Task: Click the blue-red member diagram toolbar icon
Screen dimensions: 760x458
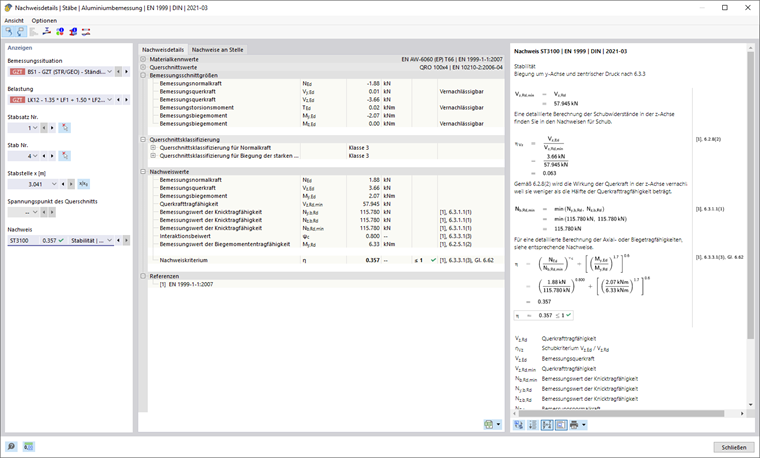Action: pos(47,32)
